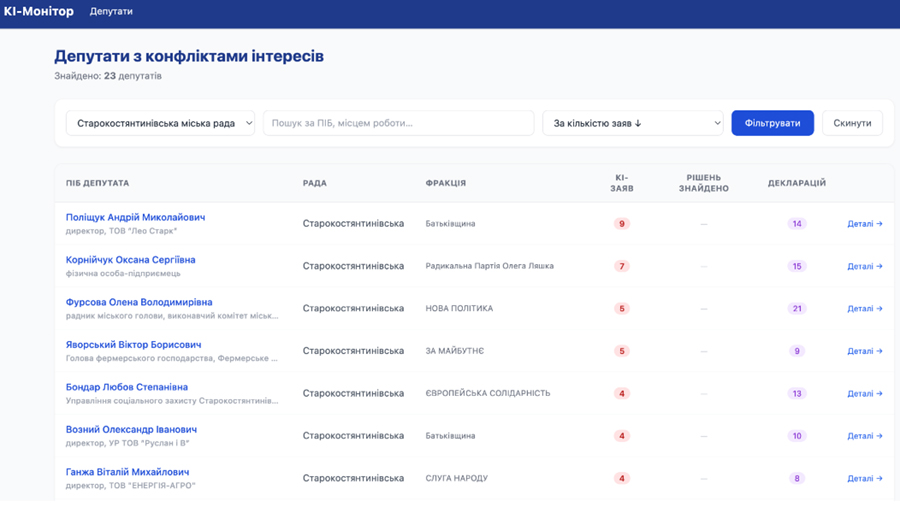
Task: Open Возний Олександр Іванович profile link
Action: (131, 429)
